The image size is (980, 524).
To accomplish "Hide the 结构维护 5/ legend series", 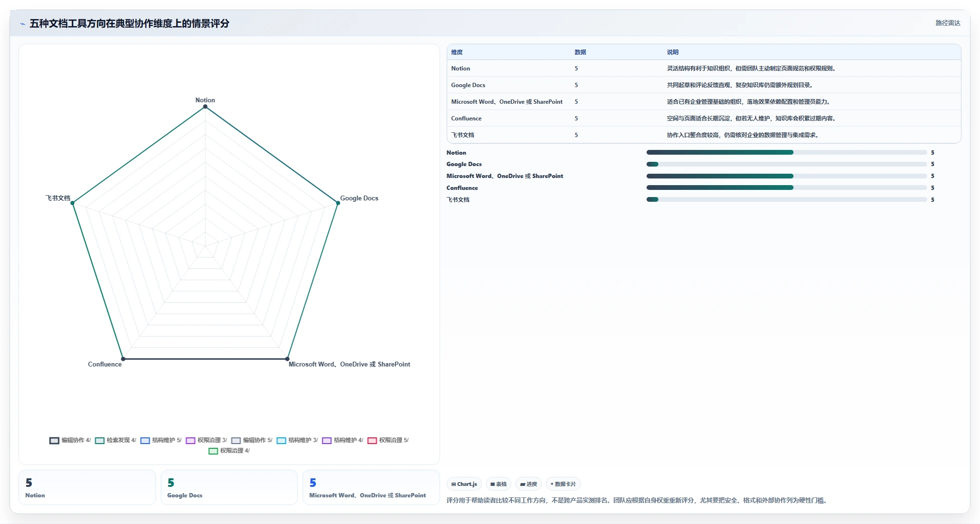I will tap(161, 440).
